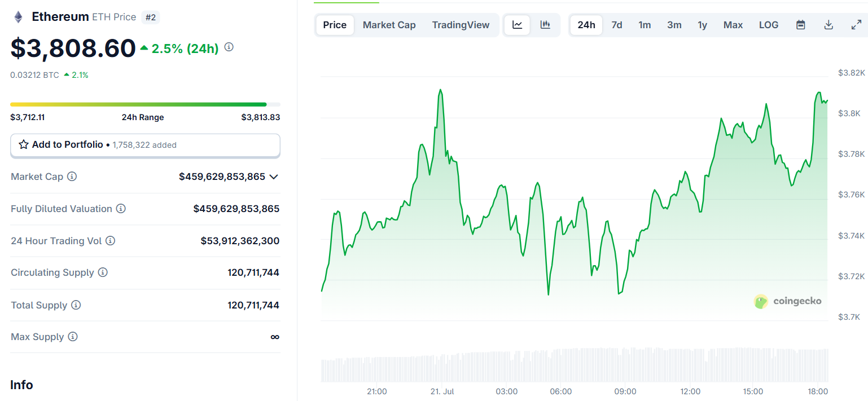Click the Info section heading
The height and width of the screenshot is (401, 868).
pos(21,385)
